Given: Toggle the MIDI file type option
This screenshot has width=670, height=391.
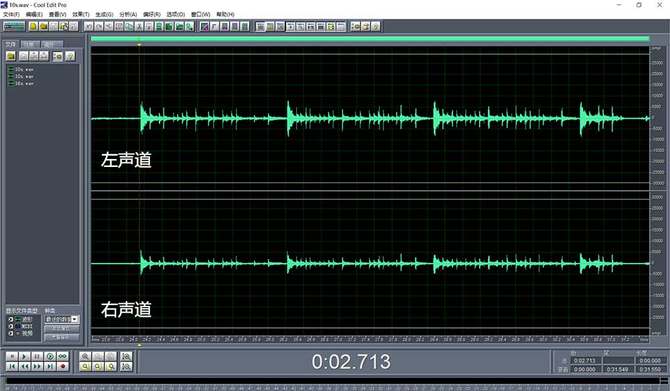Looking at the screenshot, I should pos(11,326).
